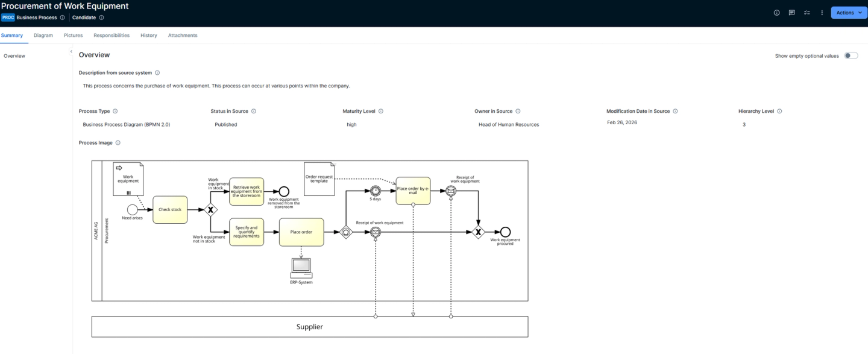Switch to the History tab
The image size is (868, 354).
click(149, 35)
